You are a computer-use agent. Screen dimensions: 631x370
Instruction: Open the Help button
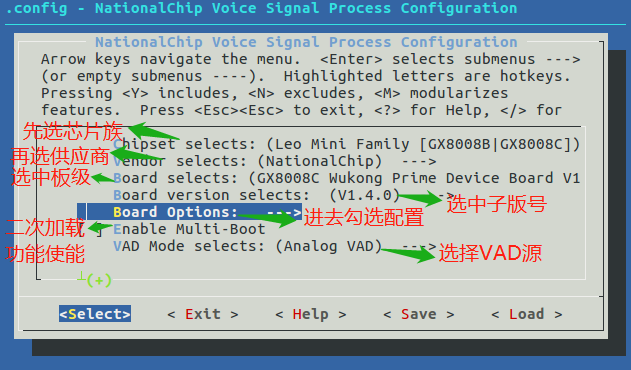[311, 314]
